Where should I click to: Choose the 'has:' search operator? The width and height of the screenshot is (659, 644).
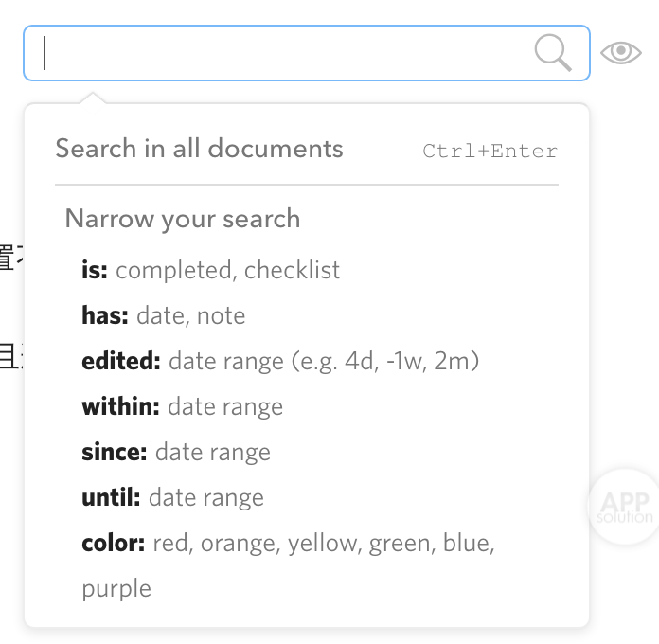105,315
